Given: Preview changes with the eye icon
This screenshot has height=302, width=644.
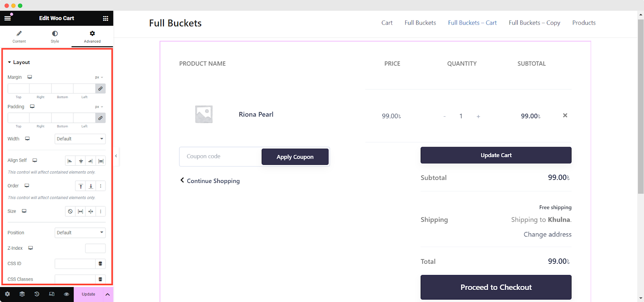Looking at the screenshot, I should click(x=66, y=294).
